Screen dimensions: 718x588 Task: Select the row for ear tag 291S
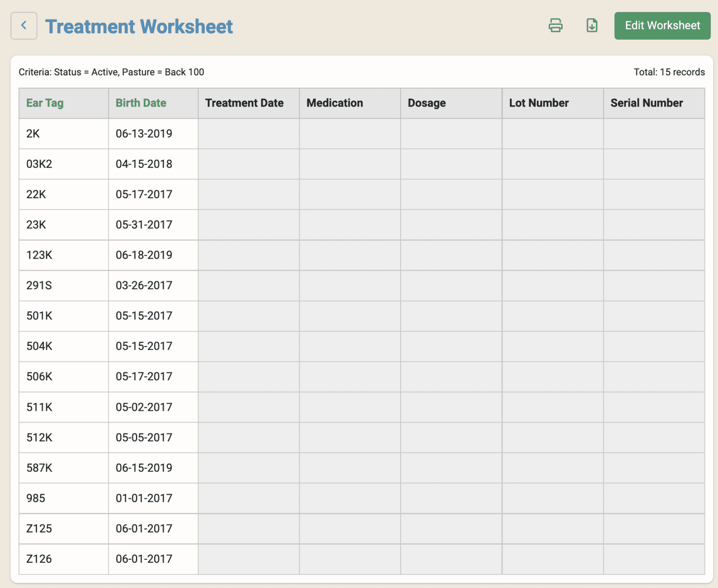click(63, 286)
